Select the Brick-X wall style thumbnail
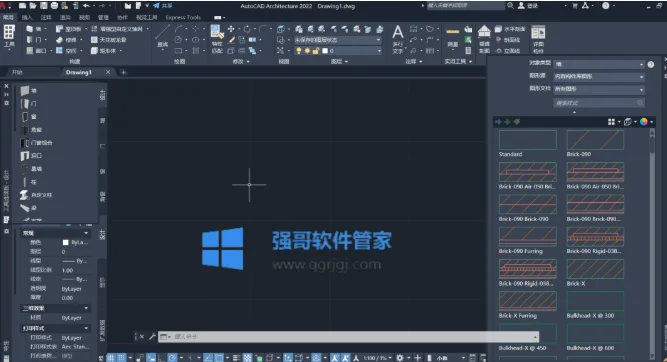Image resolution: width=667 pixels, height=362 pixels. coord(595,269)
